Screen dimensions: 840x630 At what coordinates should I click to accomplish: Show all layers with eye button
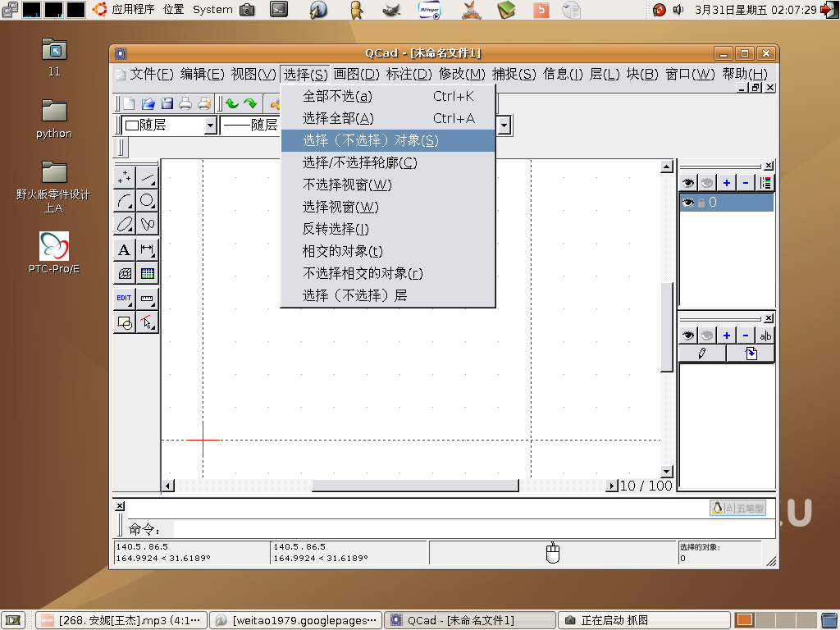tap(688, 183)
